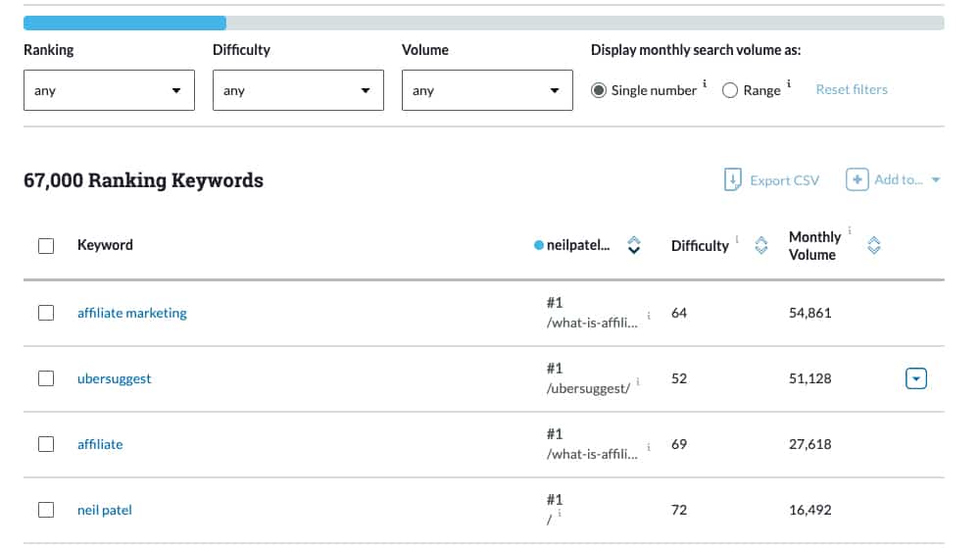This screenshot has width=980, height=549.
Task: Click the info icon beside Monthly Volume header
Action: (x=850, y=230)
